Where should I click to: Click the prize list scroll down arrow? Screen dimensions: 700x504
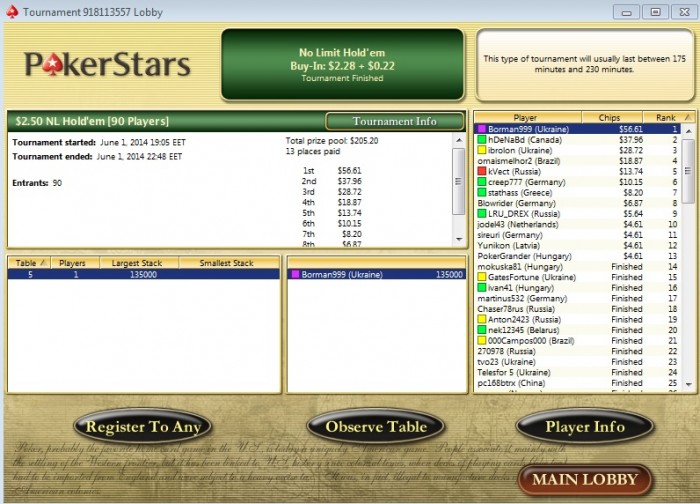[459, 239]
